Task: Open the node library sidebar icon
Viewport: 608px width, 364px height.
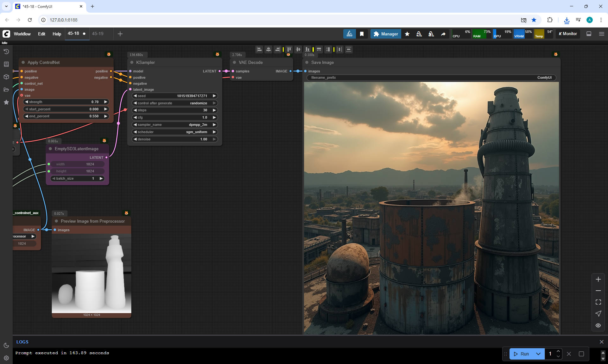Action: click(x=6, y=64)
